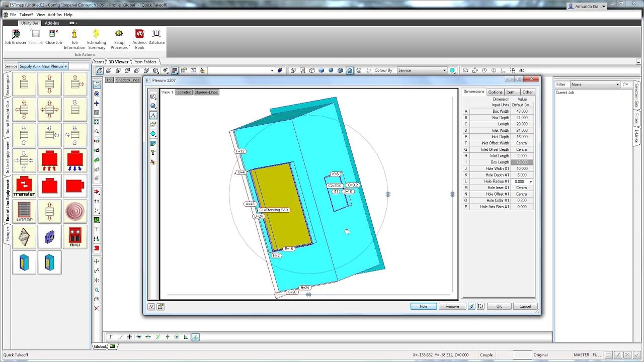644x362 pixels.
Task: Toggle the Top view button
Action: 109,79
